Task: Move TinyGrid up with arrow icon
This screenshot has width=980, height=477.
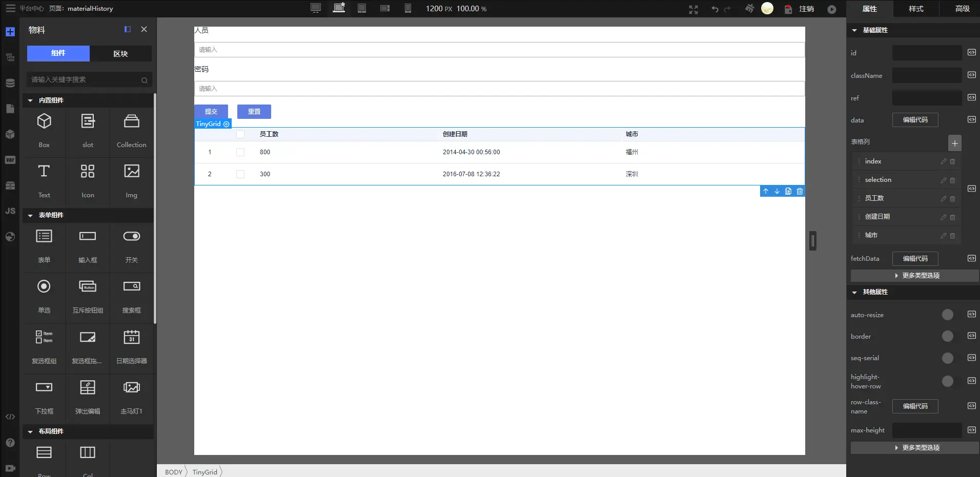Action: (x=766, y=191)
